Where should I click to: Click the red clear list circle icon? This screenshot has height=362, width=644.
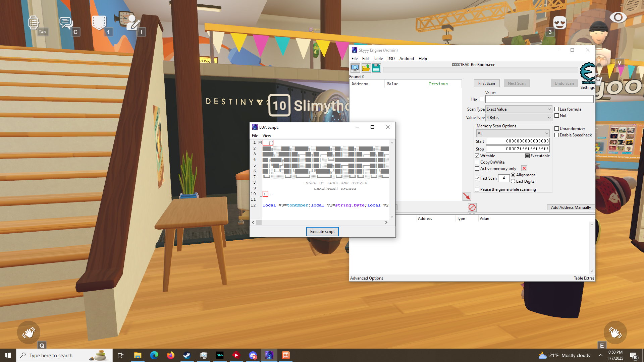point(472,207)
